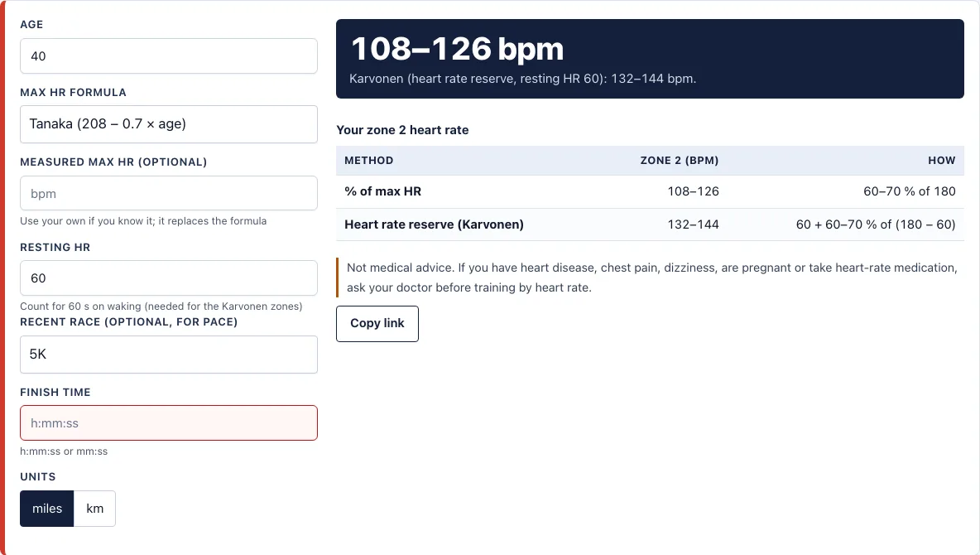980x555 pixels.
Task: Click the Finish Time h:mm:ss field
Action: [169, 423]
